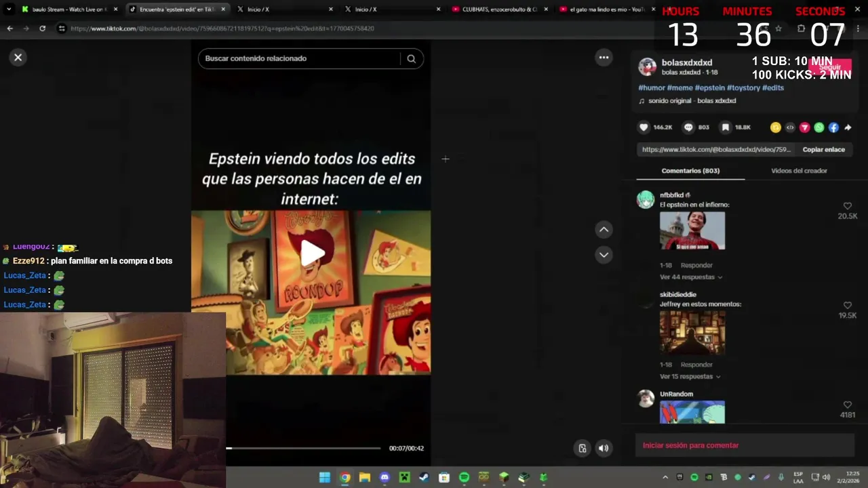Switch to Videos del creador tab
This screenshot has height=488, width=868.
(x=799, y=171)
